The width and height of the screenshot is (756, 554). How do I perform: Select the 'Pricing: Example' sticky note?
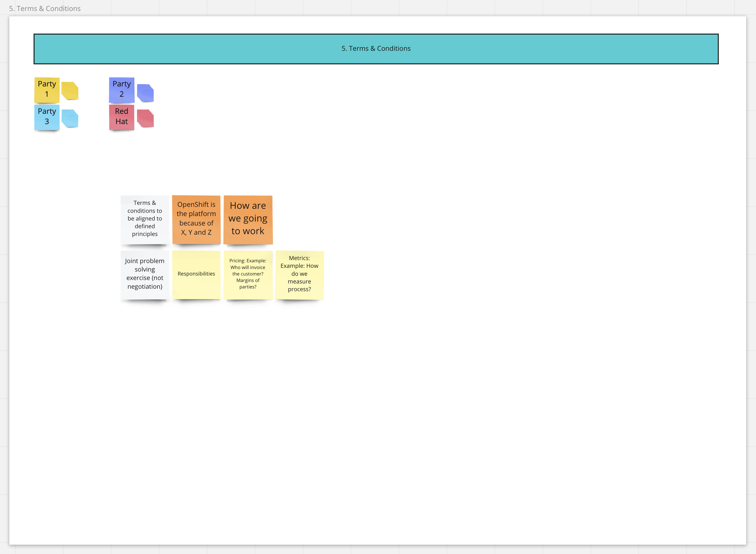tap(248, 275)
